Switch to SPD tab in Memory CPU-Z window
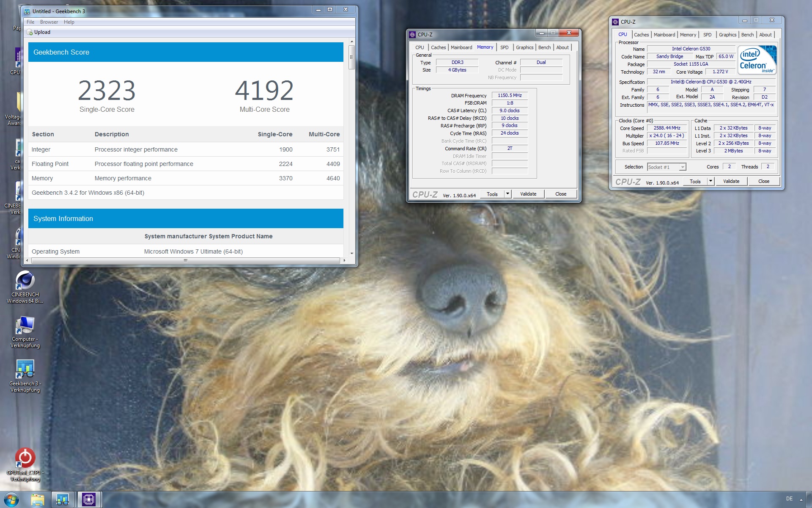The width and height of the screenshot is (812, 508). [504, 47]
